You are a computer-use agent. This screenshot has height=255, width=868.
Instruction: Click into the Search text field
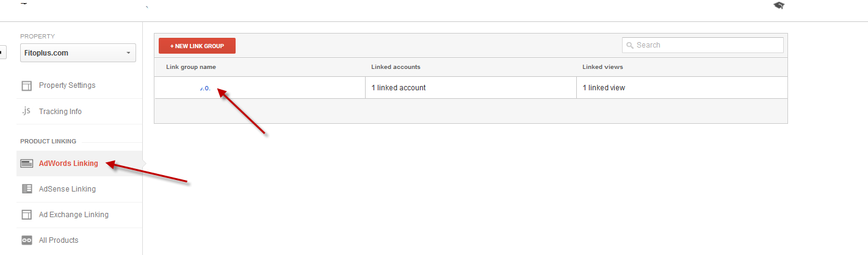coord(708,45)
